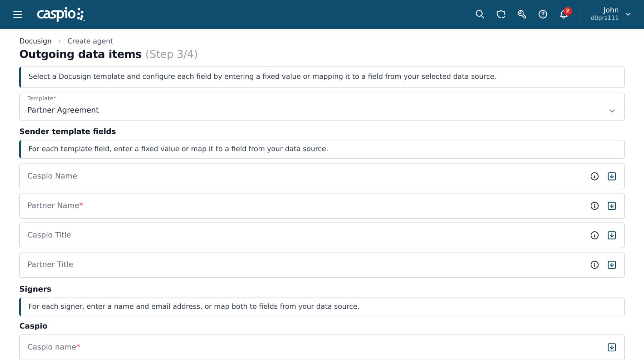Insert data field into Partner Name
Viewport: 644px width, 362px height.
point(612,206)
